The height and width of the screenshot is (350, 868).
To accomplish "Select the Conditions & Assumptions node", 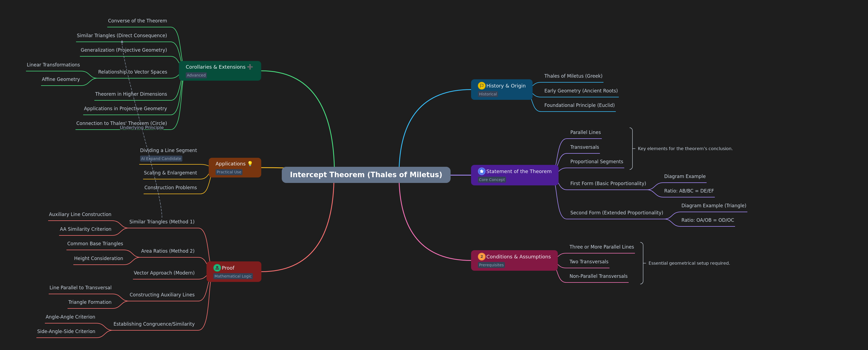I will pos(514,260).
